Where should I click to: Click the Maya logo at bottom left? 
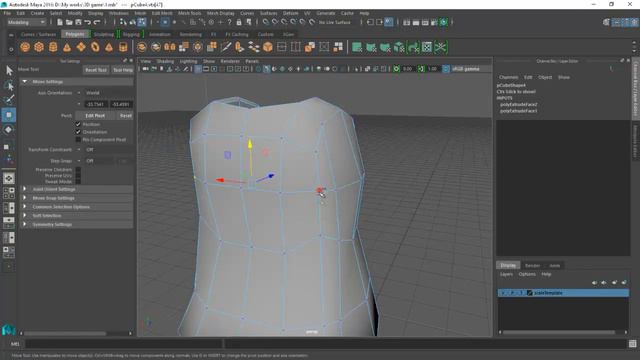pyautogui.click(x=9, y=329)
